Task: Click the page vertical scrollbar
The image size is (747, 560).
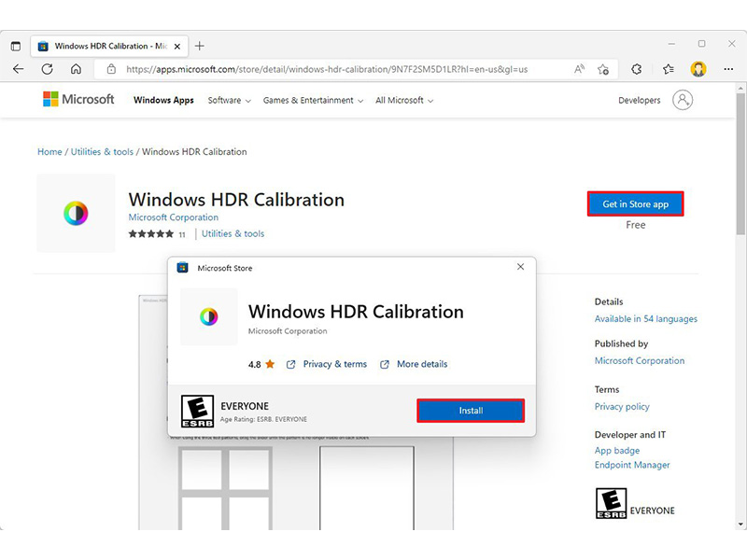Action: click(740, 164)
